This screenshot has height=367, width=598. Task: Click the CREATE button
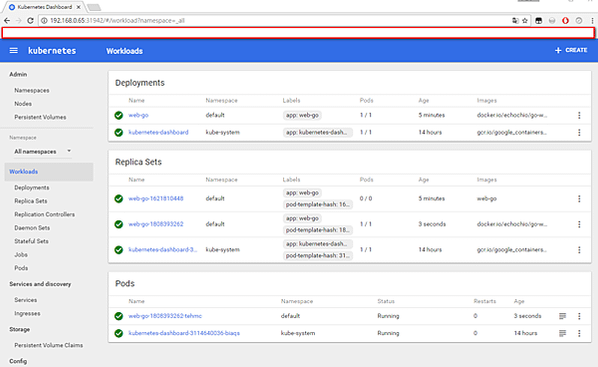click(x=571, y=50)
